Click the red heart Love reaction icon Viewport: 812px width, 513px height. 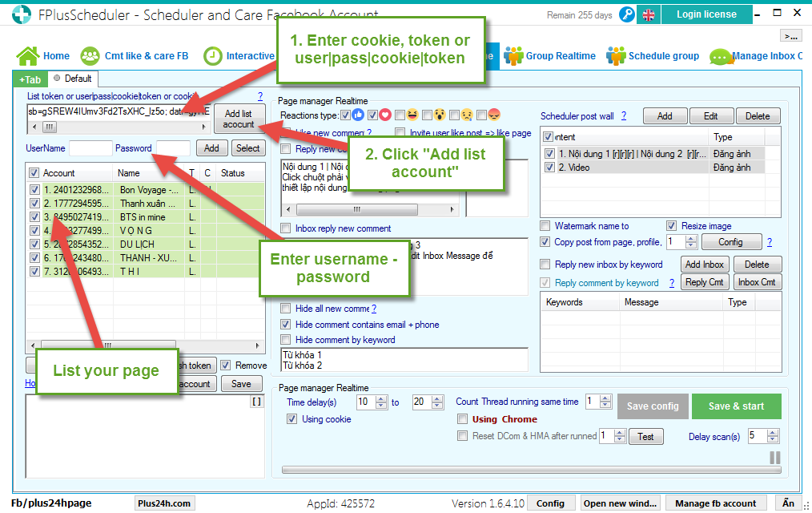(x=384, y=115)
